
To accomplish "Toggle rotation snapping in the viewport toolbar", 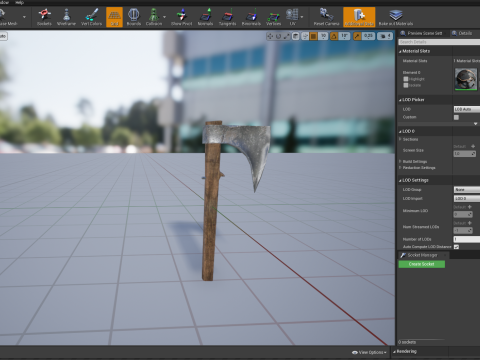I will 334,36.
